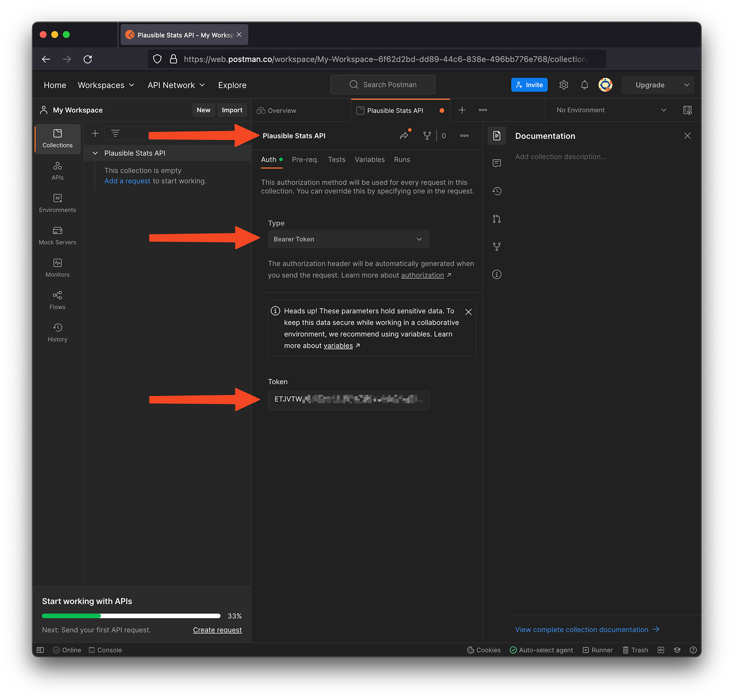Screen dimensions: 734x700
Task: Click the New button
Action: click(204, 110)
